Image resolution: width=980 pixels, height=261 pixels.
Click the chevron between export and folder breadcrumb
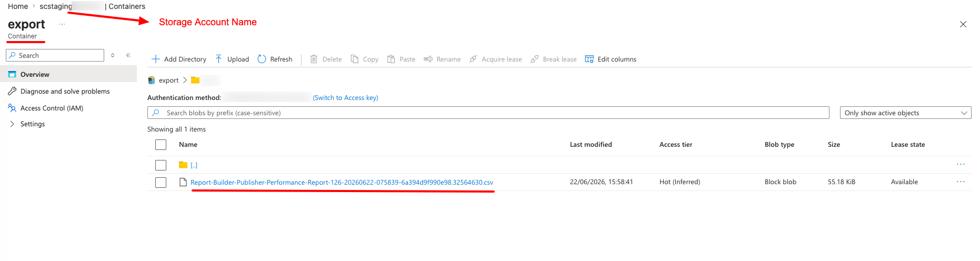pyautogui.click(x=185, y=80)
